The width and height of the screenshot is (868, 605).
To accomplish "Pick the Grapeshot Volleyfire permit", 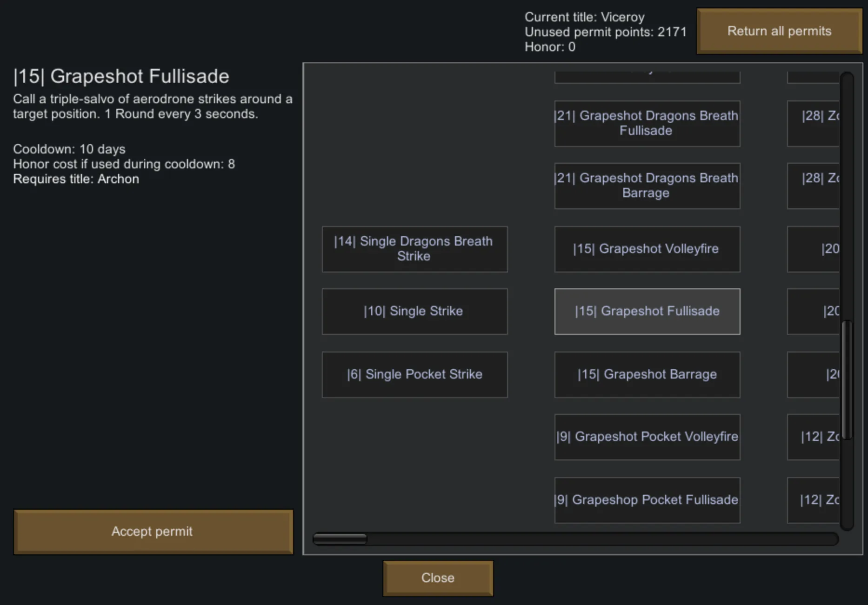I will click(647, 249).
